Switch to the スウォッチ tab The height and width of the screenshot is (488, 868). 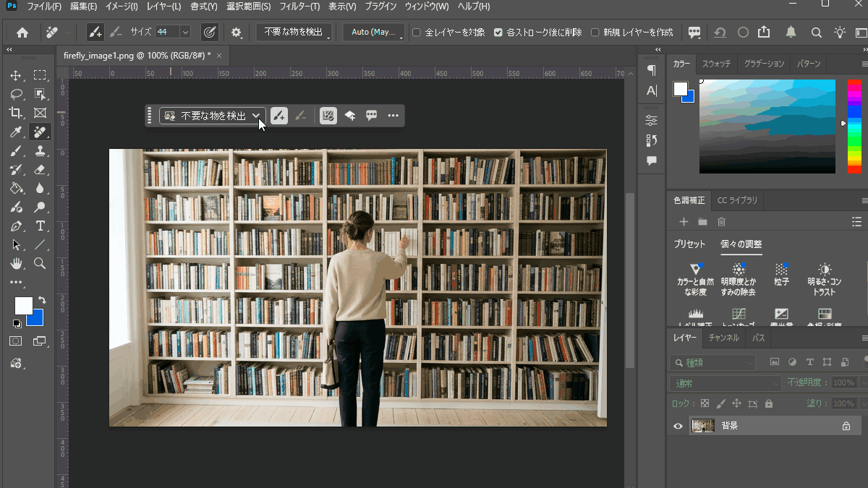click(x=716, y=64)
